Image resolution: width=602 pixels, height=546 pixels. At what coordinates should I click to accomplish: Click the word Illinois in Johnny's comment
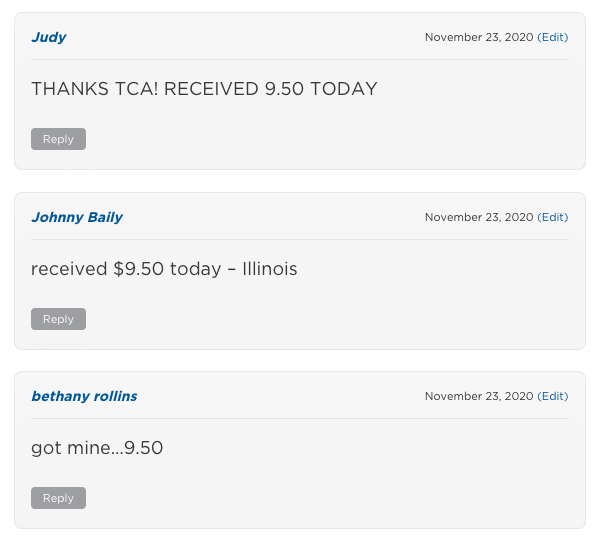click(x=270, y=269)
